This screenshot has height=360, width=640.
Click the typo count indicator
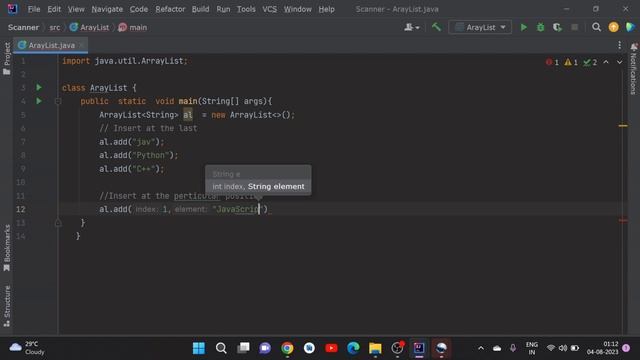click(x=590, y=62)
